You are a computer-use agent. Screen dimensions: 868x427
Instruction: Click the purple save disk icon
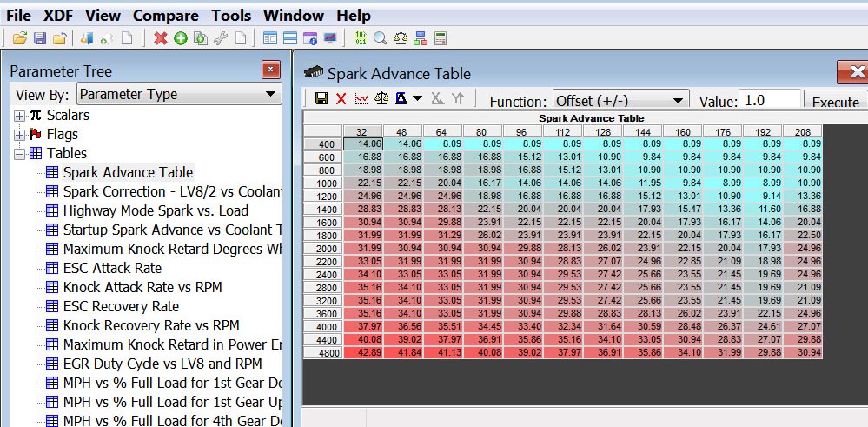39,38
